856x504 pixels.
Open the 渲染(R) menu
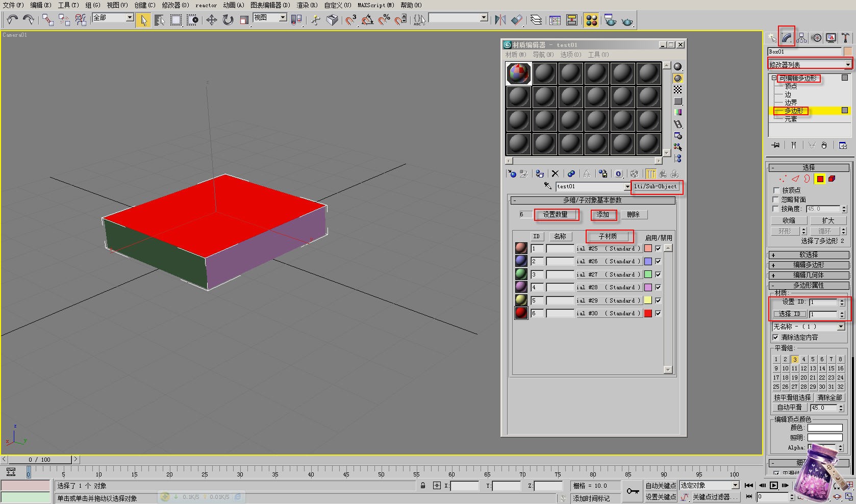tap(307, 5)
